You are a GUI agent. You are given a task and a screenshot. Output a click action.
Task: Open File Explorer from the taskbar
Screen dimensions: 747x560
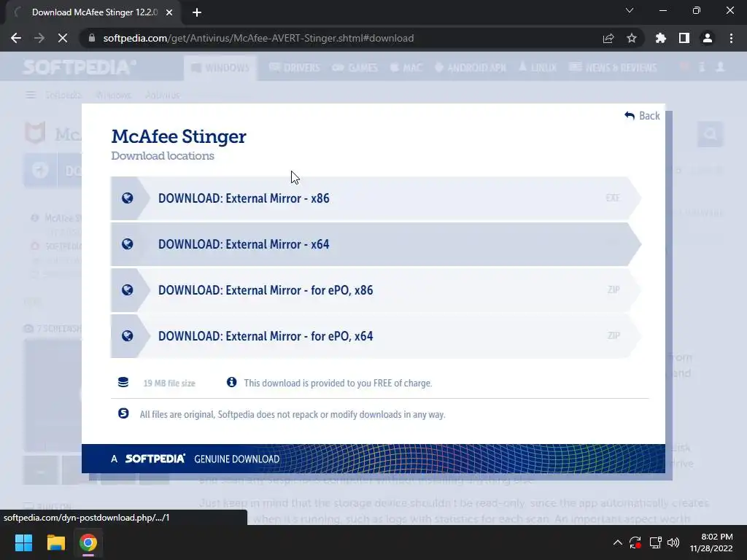[x=55, y=542]
